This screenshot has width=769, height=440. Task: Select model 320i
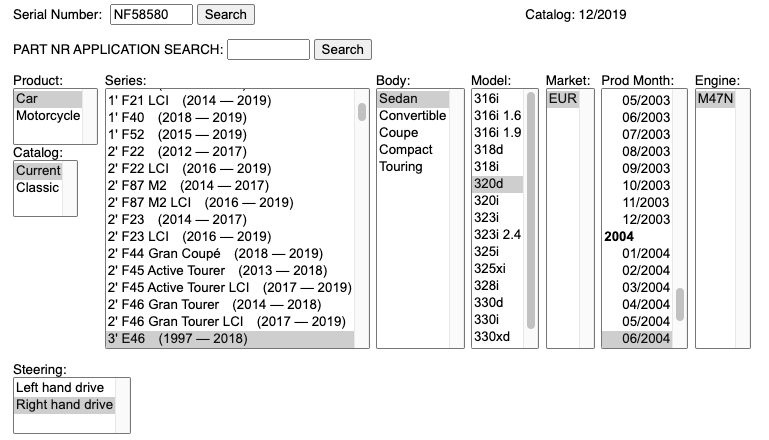(x=498, y=201)
